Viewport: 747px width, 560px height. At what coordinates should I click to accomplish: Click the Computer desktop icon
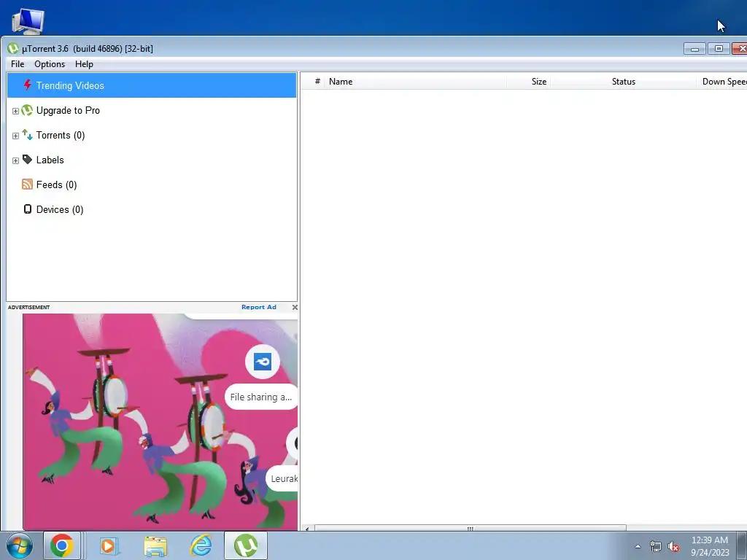coord(28,21)
